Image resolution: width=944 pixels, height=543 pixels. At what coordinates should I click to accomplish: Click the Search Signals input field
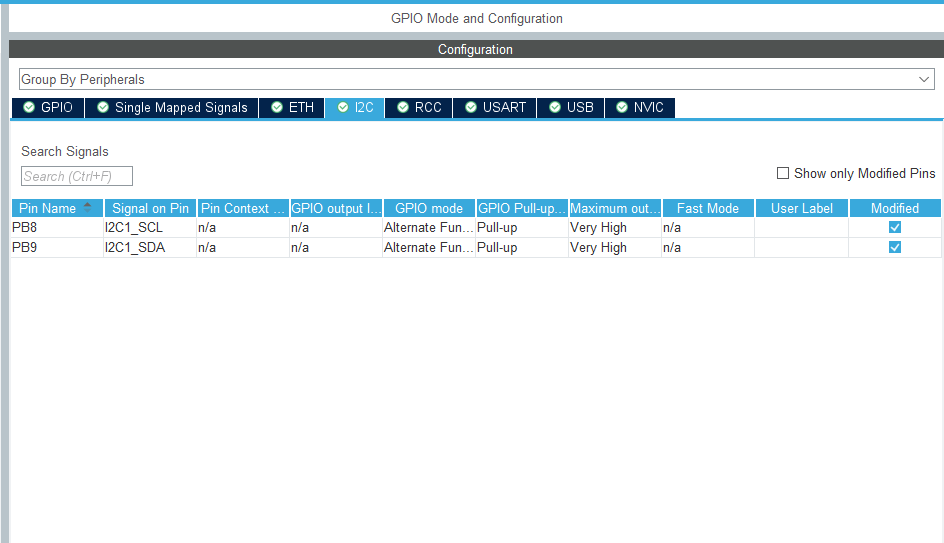(76, 176)
